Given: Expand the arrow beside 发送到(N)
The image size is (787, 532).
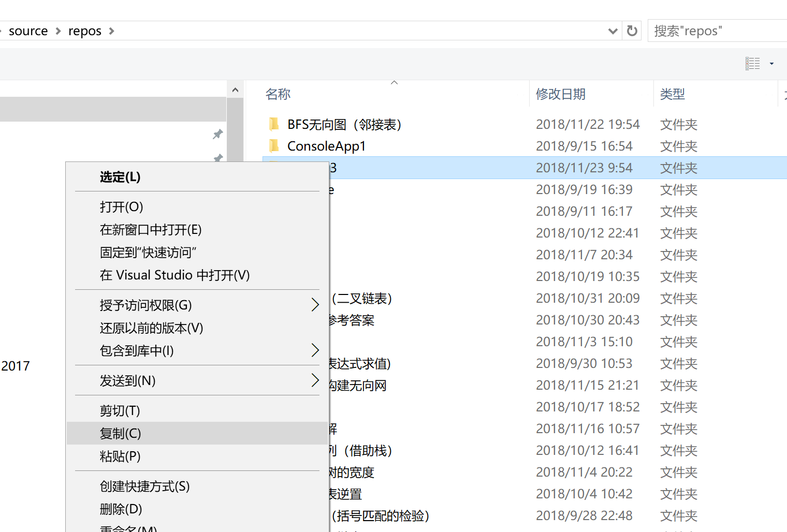Looking at the screenshot, I should 315,380.
